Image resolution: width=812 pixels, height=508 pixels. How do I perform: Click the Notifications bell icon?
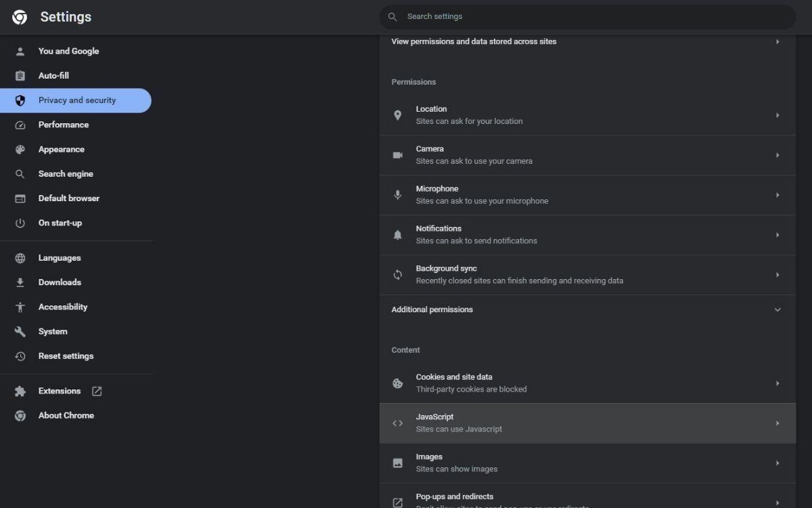click(x=398, y=235)
